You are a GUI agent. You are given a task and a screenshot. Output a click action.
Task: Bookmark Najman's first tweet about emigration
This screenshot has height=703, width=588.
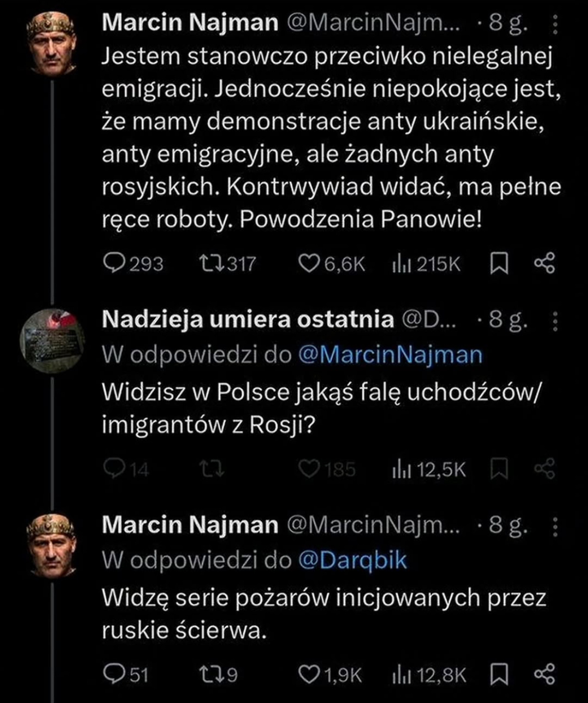pos(499,263)
